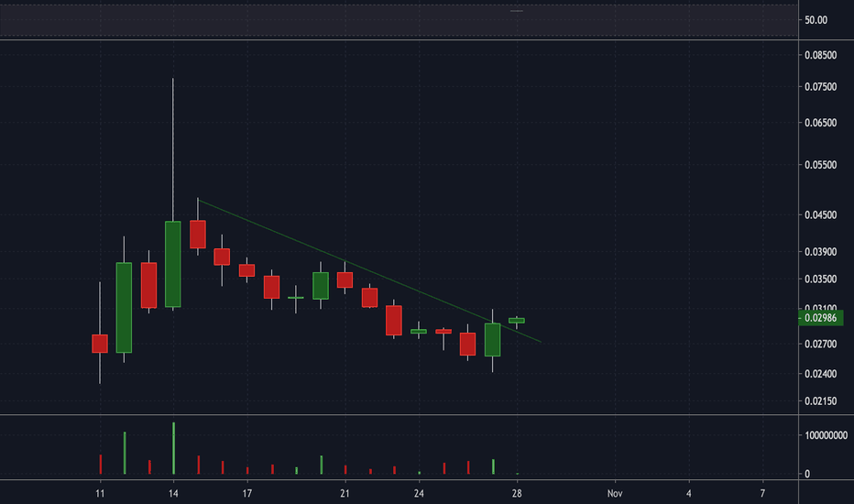Select the 0.04500 price axis label
This screenshot has height=504, width=854.
[820, 214]
